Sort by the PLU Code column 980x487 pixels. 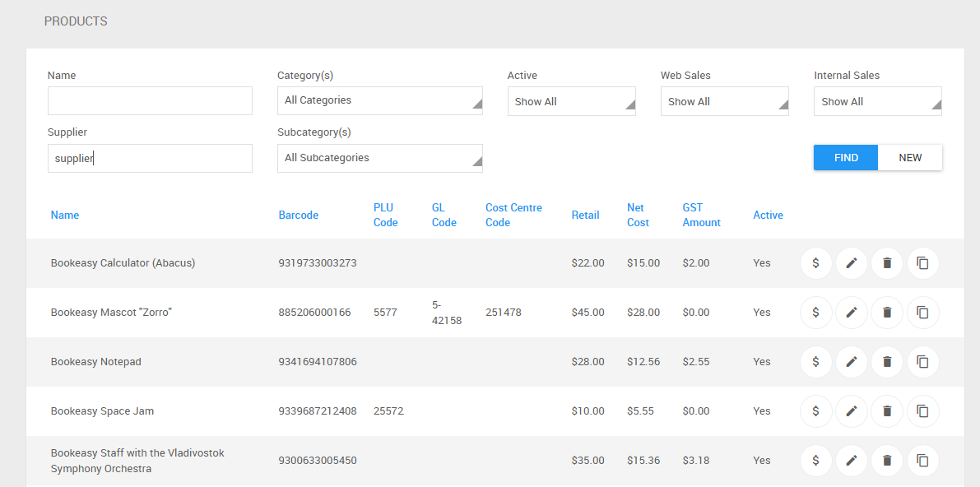[x=386, y=215]
